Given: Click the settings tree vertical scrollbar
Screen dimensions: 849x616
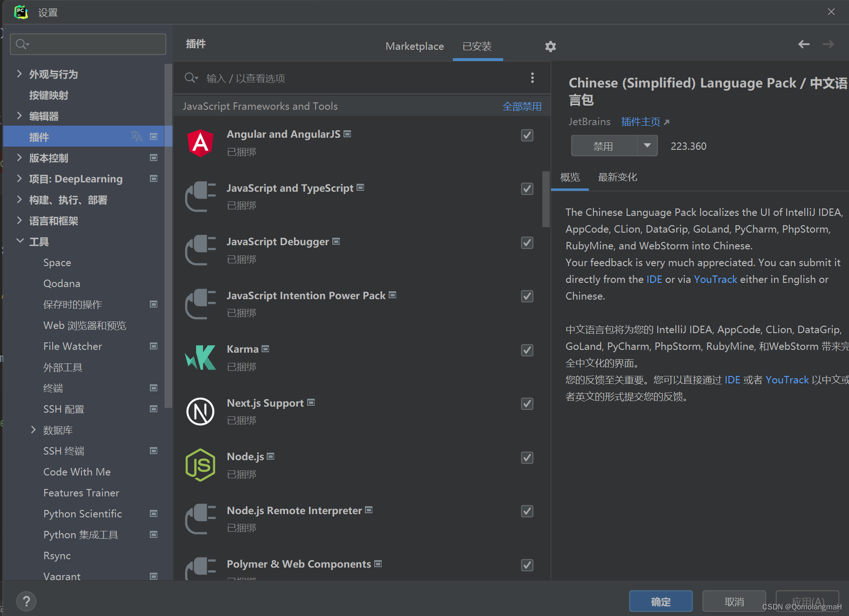Looking at the screenshot, I should click(x=168, y=236).
